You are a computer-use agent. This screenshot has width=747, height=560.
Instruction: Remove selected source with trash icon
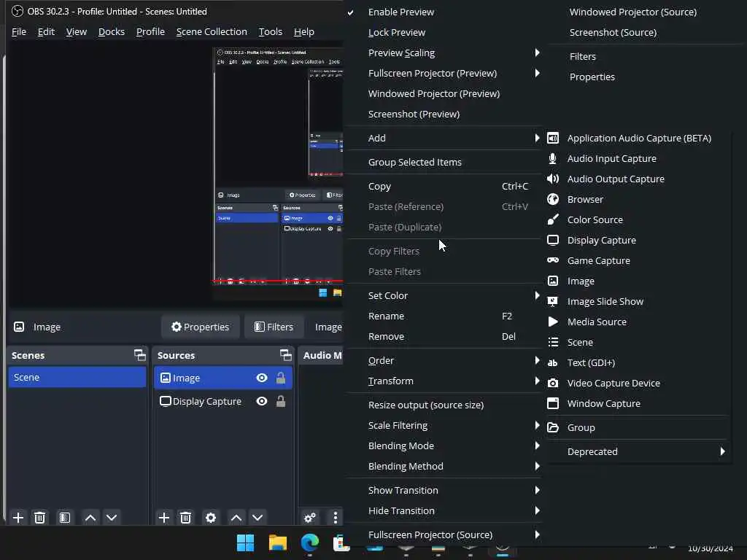point(186,518)
